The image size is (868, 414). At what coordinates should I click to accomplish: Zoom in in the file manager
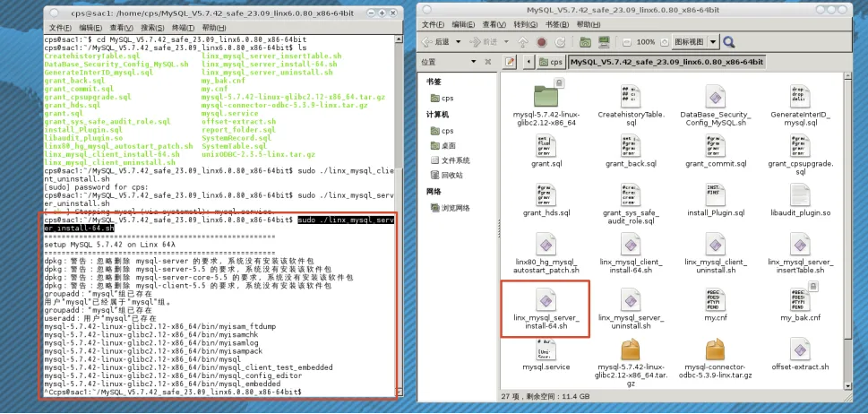(x=665, y=42)
